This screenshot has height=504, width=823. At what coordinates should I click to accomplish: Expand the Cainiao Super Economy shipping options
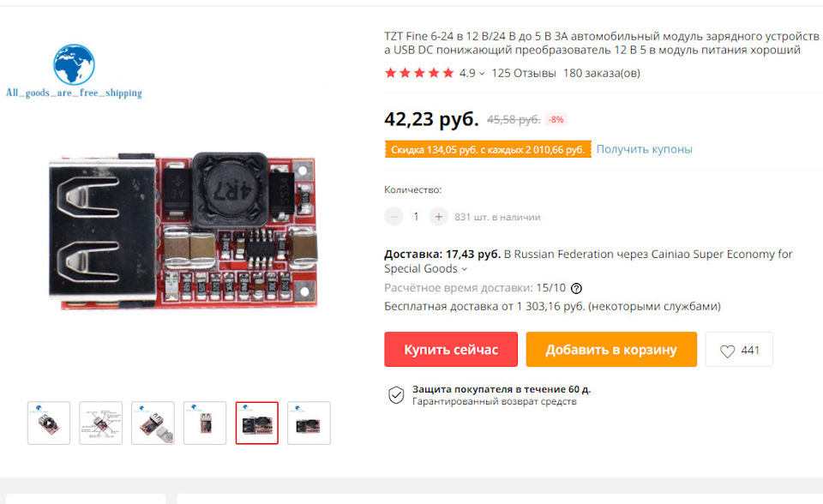pyautogui.click(x=464, y=269)
